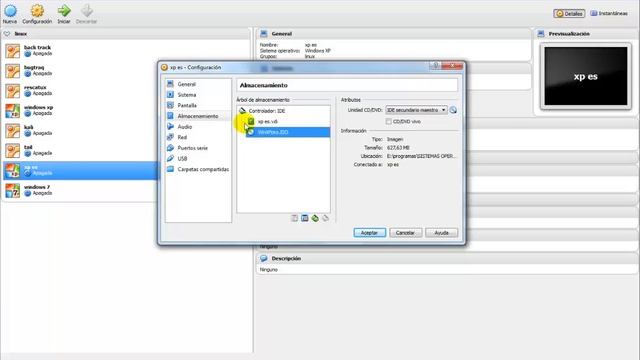Screen dimensions: 640x360
Task: Click the xp es preview thumbnail
Action: [x=586, y=76]
